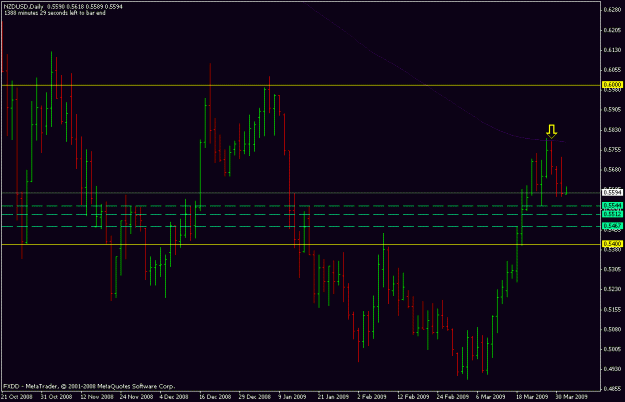Image resolution: width=625 pixels, height=402 pixels.
Task: Click the 18 Mar 2009 date label
Action: (532, 397)
